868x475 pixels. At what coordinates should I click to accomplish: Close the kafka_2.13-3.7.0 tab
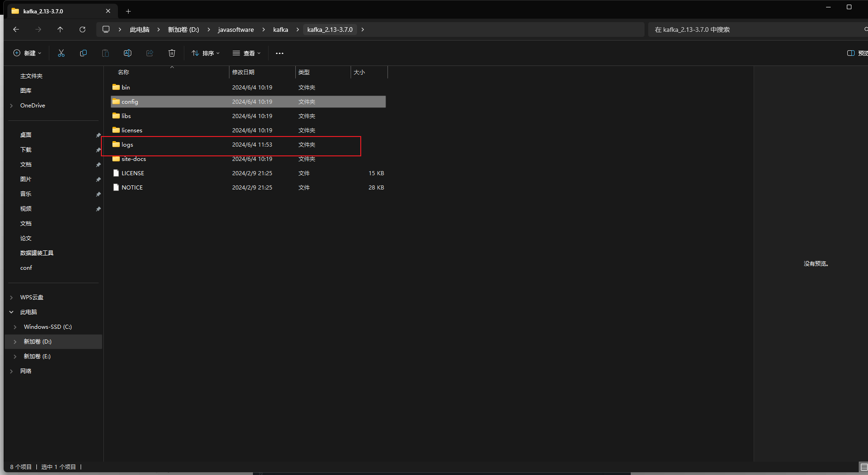[x=108, y=11]
